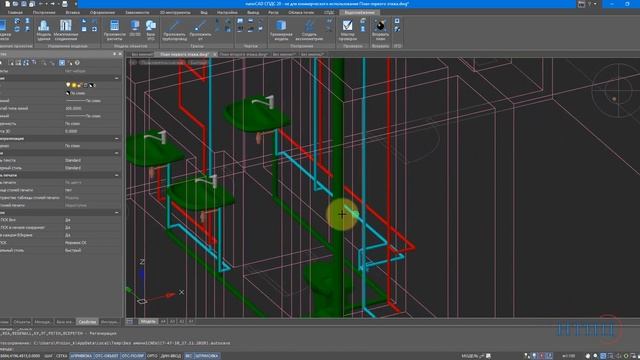Pin the properties panel with the pushpin icon
Image resolution: width=640 pixels, height=360 pixels.
(114, 54)
